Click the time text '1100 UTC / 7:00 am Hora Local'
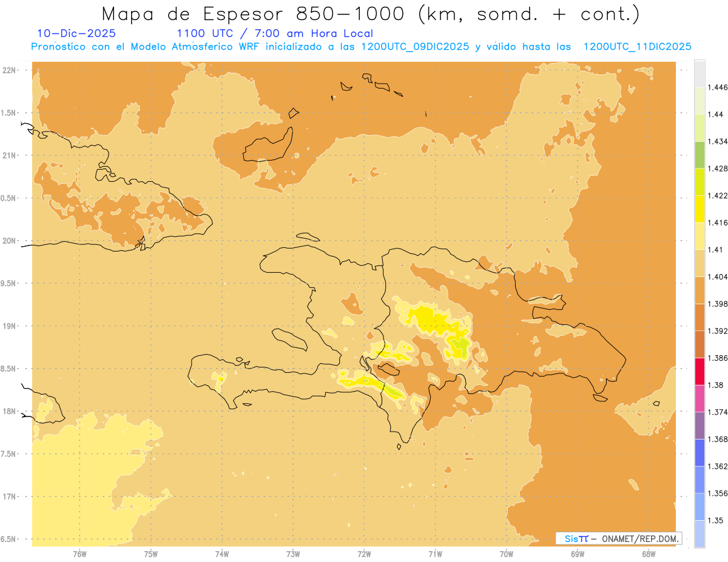This screenshot has width=728, height=562. tap(275, 33)
